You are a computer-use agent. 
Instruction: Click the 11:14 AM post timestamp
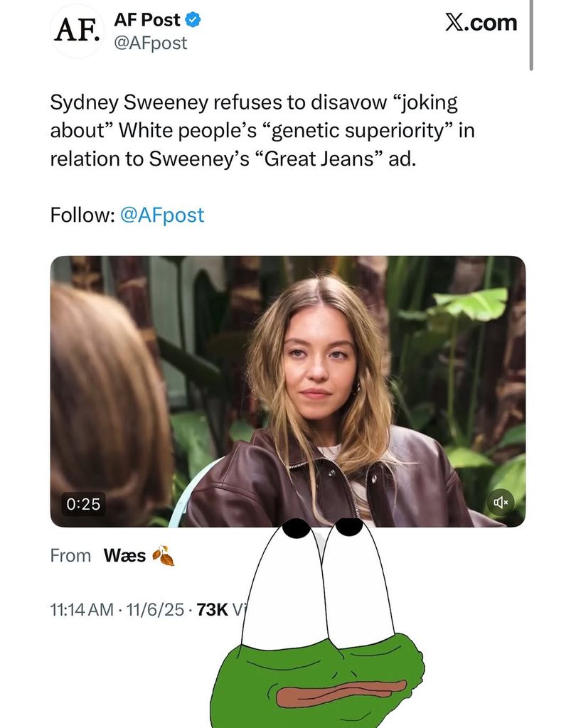[x=81, y=609]
